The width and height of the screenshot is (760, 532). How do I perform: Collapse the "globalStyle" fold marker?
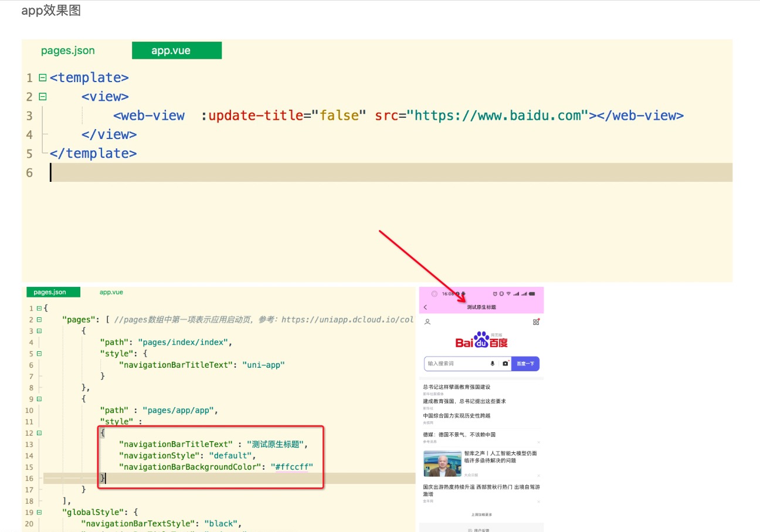(x=39, y=512)
